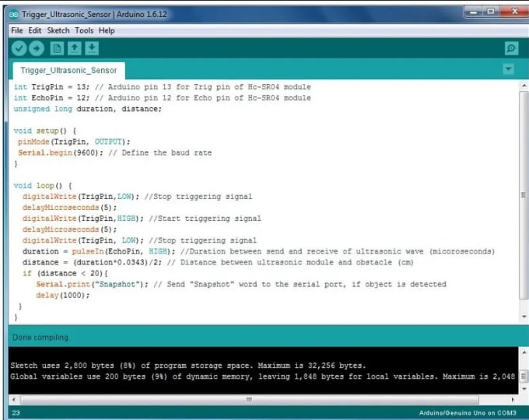Click line number 23 in status bar
The height and width of the screenshot is (420, 529).
16,413
